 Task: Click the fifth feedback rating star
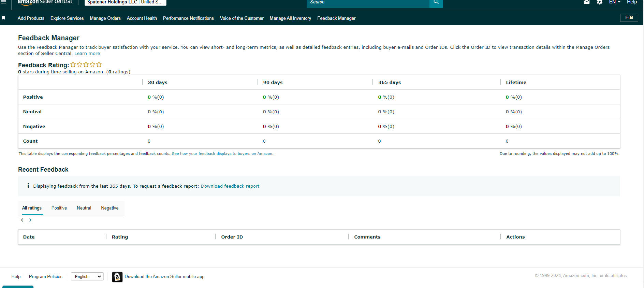(99, 64)
